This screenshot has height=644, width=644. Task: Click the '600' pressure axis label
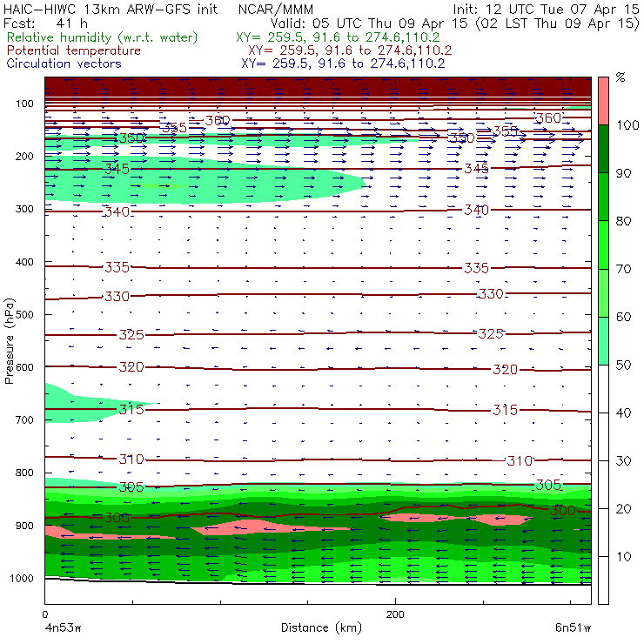[x=24, y=367]
